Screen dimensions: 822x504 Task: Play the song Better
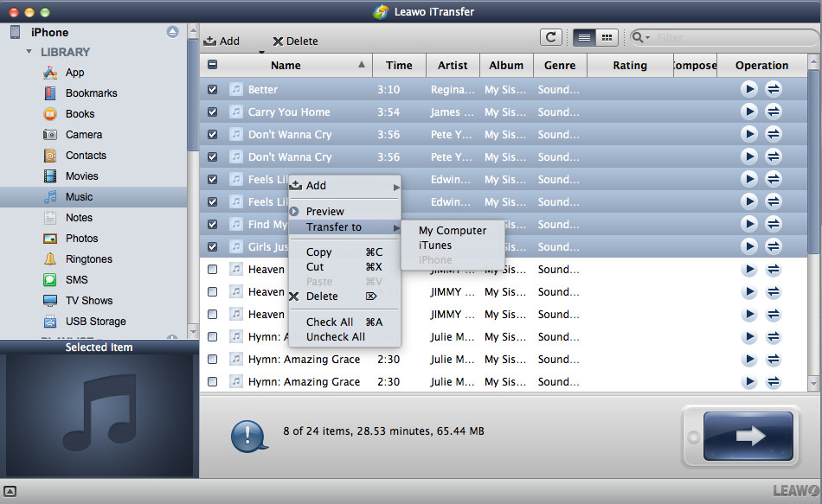point(749,89)
